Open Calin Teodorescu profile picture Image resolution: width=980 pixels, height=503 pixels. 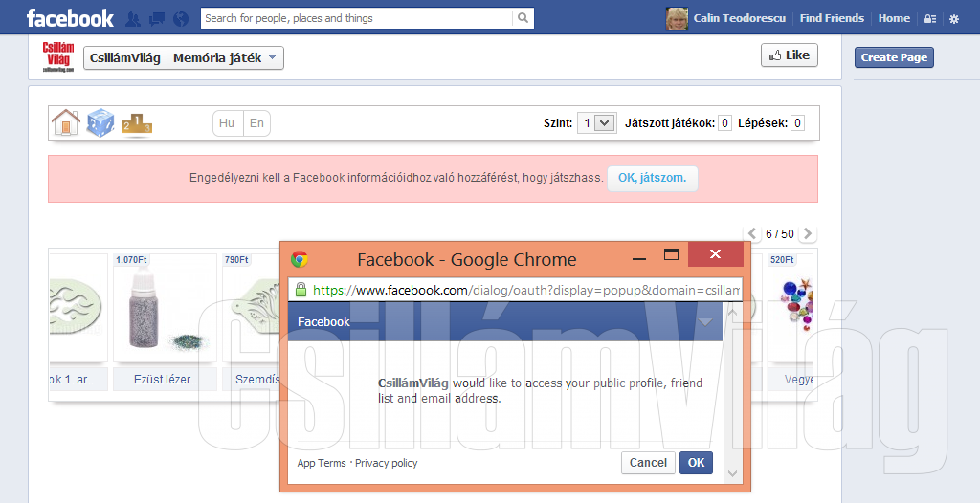[677, 18]
